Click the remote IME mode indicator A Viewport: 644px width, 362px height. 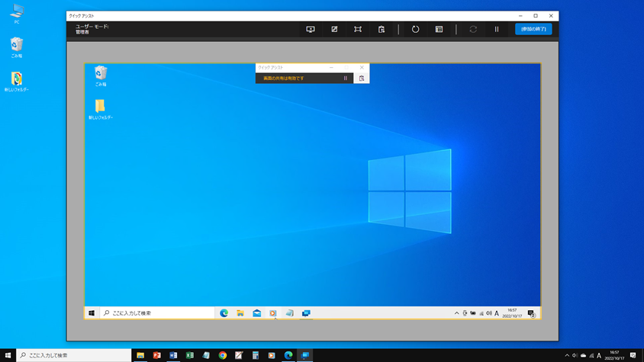[x=497, y=313]
